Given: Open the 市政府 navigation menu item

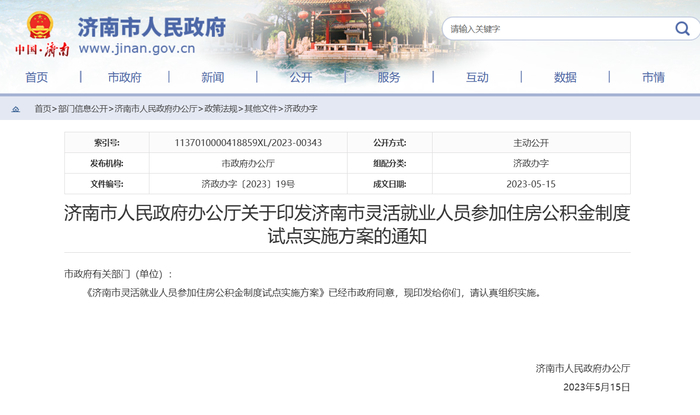Looking at the screenshot, I should tap(125, 77).
